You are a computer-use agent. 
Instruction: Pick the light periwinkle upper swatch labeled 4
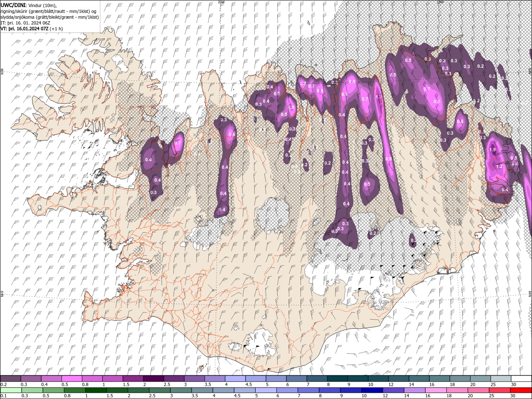coord(234,379)
